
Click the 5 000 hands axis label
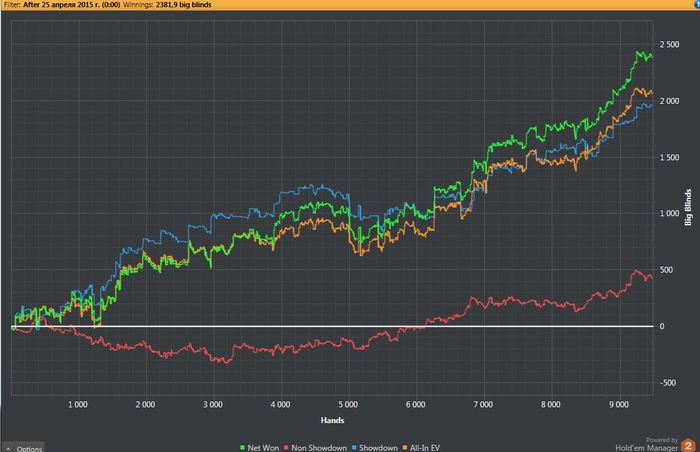[348, 405]
